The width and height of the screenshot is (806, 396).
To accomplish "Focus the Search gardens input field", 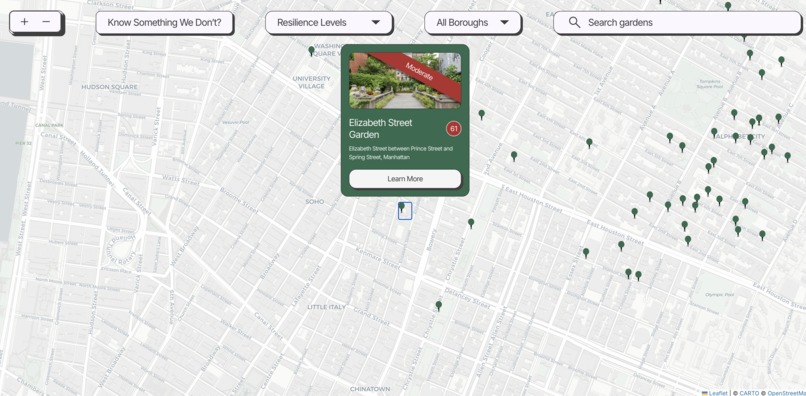I will coord(677,23).
